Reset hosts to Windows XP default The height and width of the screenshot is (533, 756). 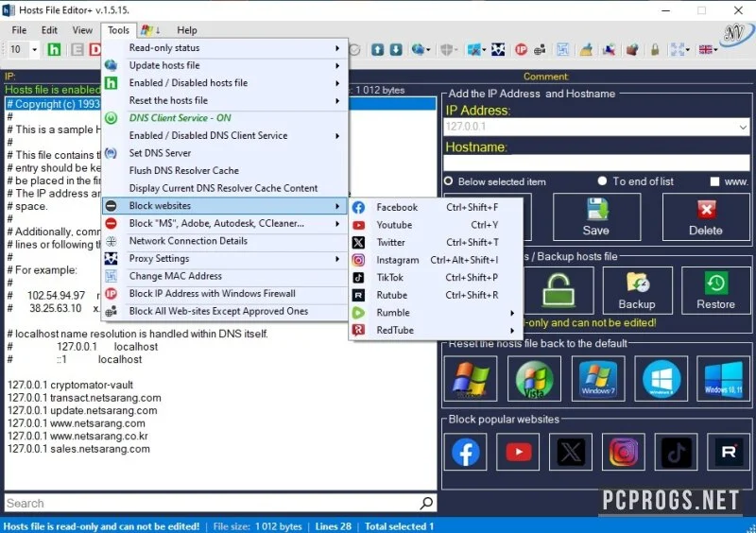[471, 379]
